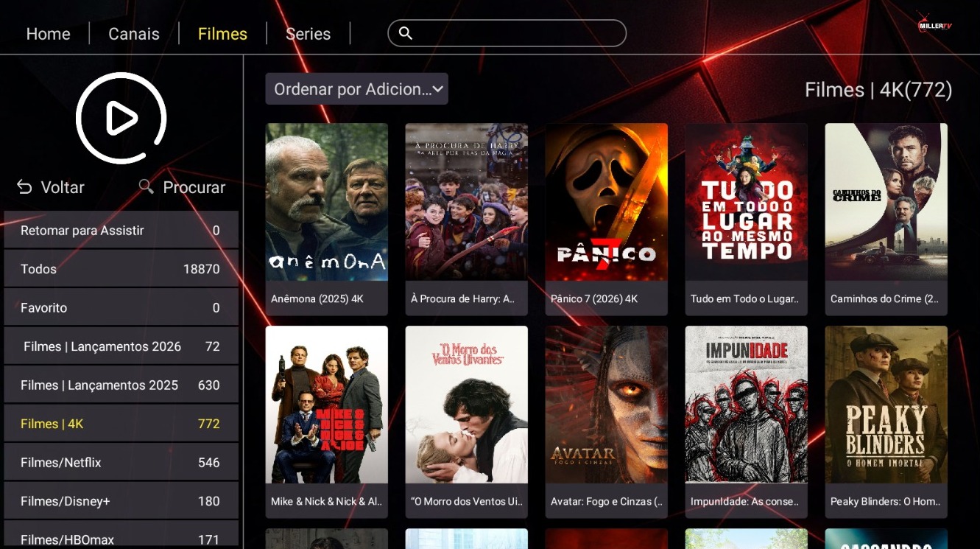
Task: Open Filmes | Lançamentos 2026 category
Action: pos(121,346)
